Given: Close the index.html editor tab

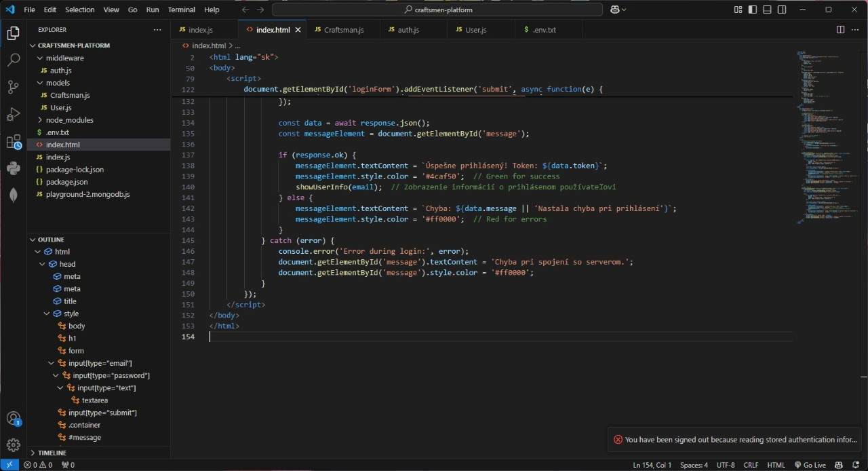Looking at the screenshot, I should (298, 30).
